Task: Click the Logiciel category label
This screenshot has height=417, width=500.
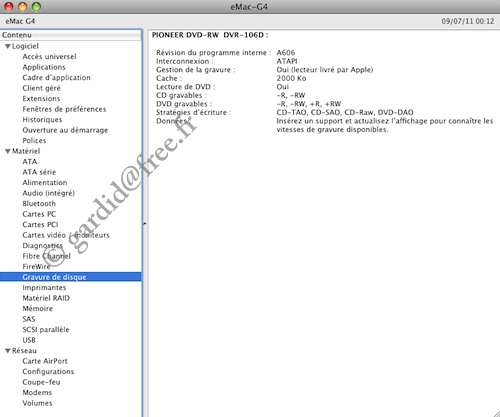Action: click(25, 46)
